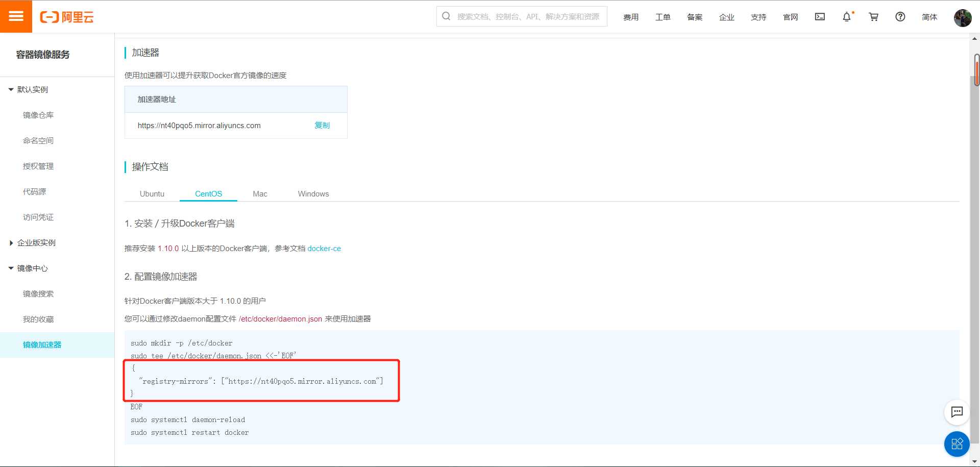Screen dimensions: 980x467
Task: Open the notifications bell
Action: (847, 17)
